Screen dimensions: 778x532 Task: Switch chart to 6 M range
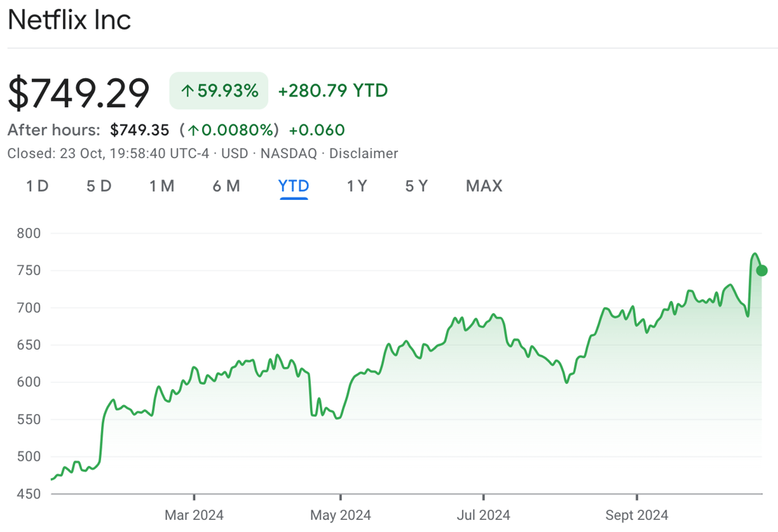226,186
